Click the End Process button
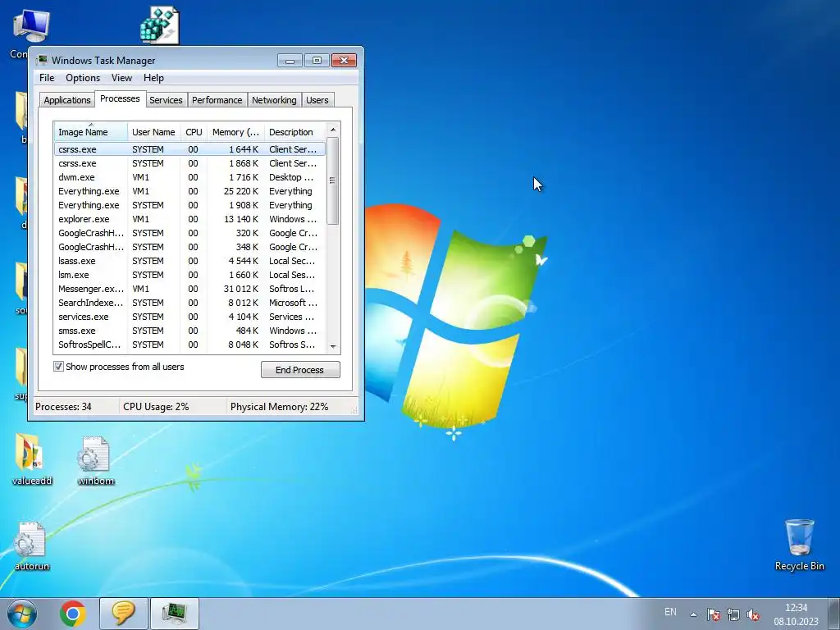The image size is (840, 630). click(x=300, y=370)
